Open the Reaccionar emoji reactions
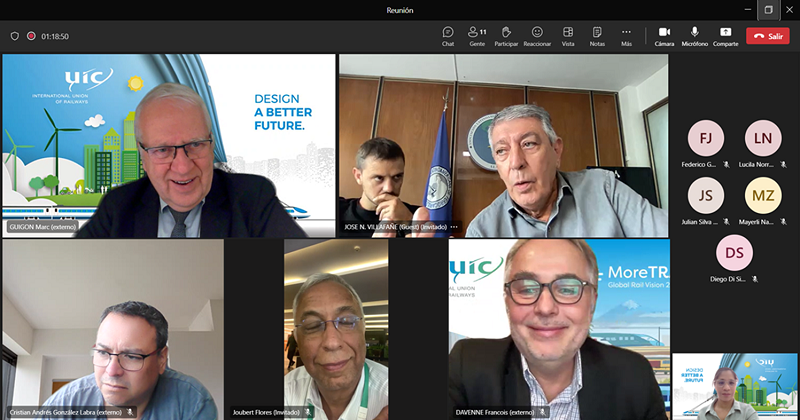Viewport: 800px width, 420px height. 537,35
